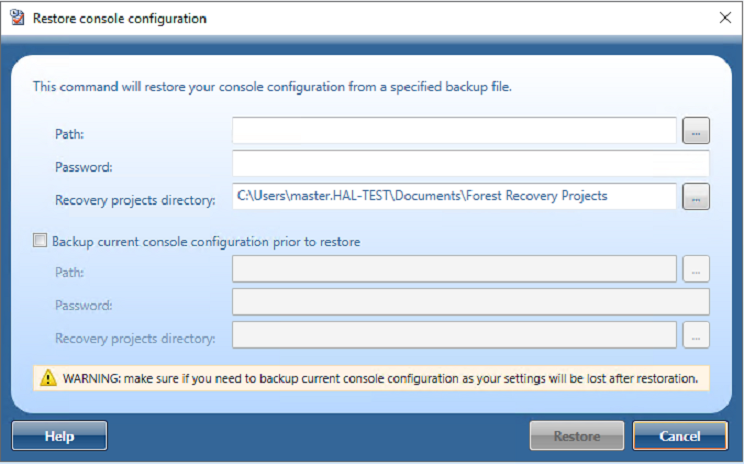744x464 pixels.
Task: Click the Forest Recovery Projects directory field
Action: tap(454, 197)
